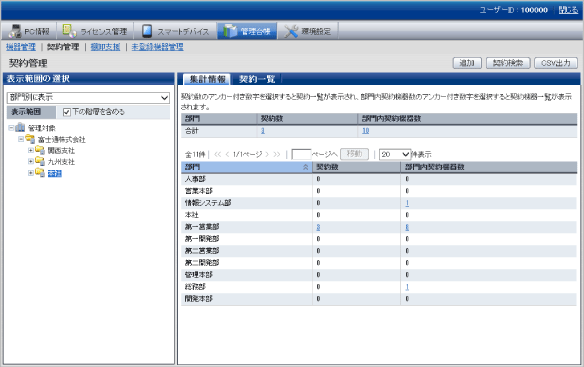The height and width of the screenshot is (367, 584).
Task: Open the 棚卸支援 submenu link
Action: 105,47
